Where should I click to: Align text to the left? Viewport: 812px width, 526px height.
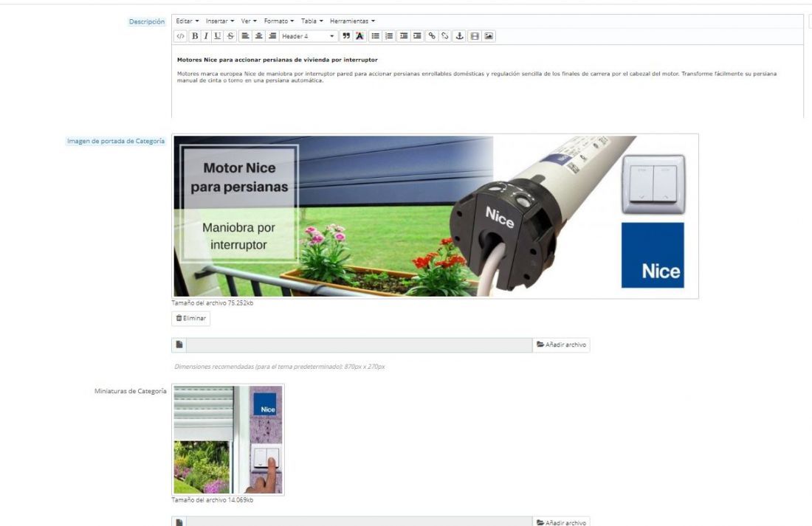(246, 36)
